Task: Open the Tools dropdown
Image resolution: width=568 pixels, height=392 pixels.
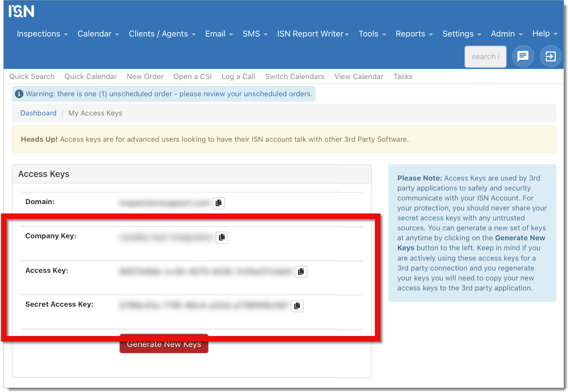Action: tap(372, 34)
